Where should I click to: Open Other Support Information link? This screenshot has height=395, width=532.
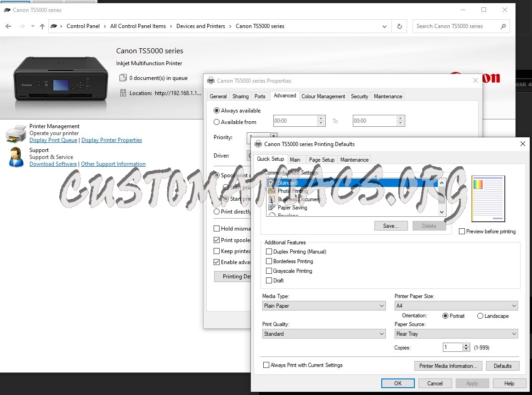113,164
